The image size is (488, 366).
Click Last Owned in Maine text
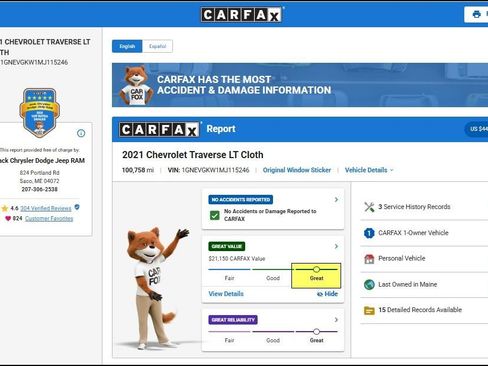pos(408,284)
